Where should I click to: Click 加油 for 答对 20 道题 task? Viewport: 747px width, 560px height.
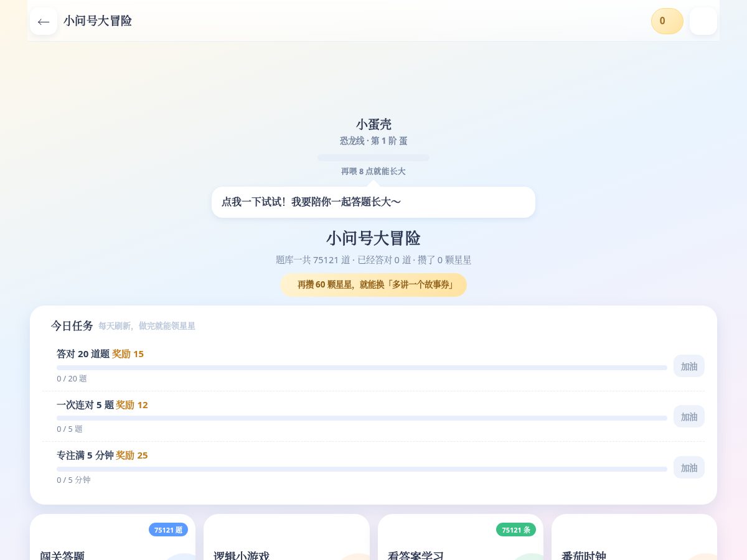(x=689, y=366)
